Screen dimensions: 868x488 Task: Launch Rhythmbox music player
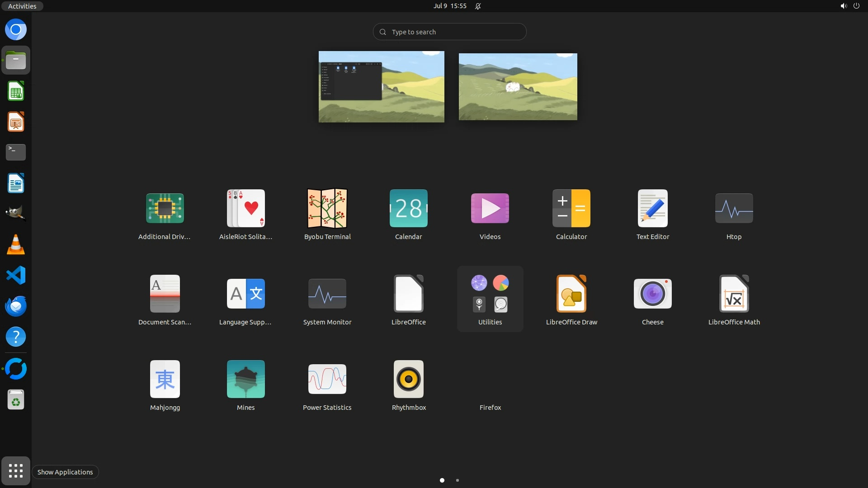(408, 380)
